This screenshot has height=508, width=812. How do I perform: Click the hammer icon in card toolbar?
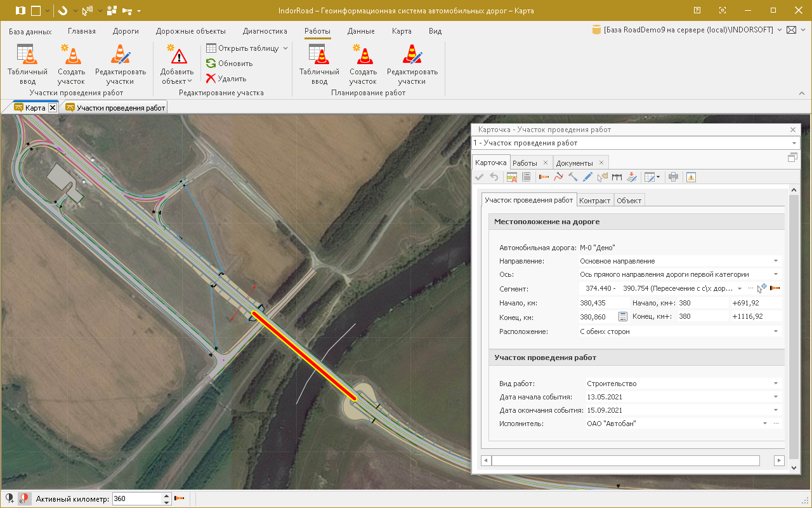[573, 177]
